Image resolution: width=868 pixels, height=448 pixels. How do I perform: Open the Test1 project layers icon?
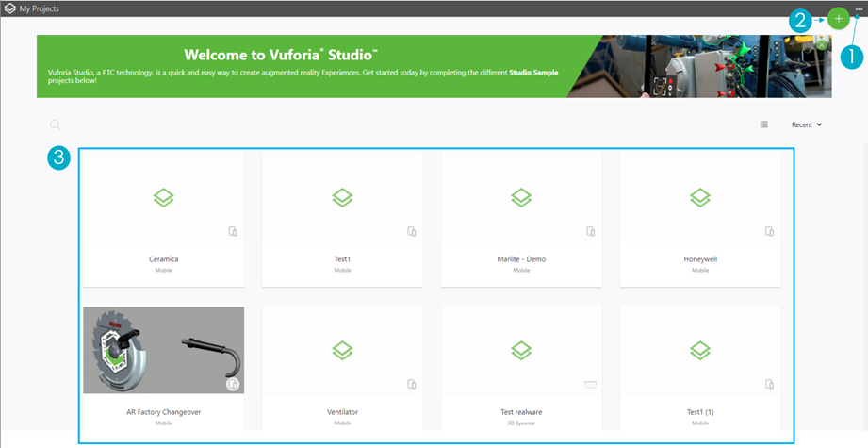(342, 198)
